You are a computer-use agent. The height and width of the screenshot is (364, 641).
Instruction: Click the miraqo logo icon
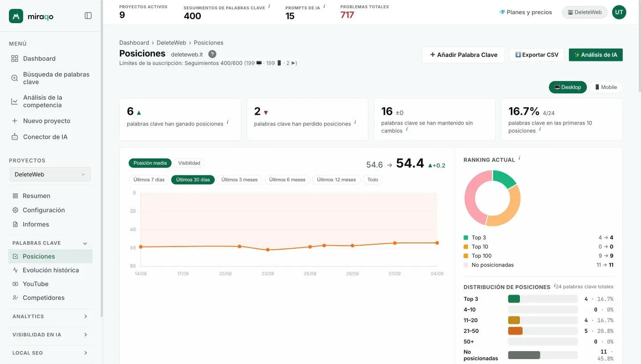click(x=16, y=16)
